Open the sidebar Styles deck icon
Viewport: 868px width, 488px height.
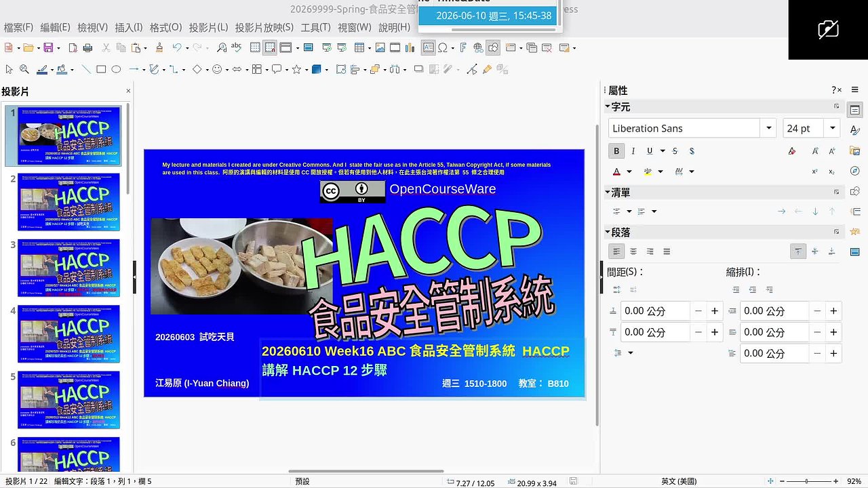(855, 130)
